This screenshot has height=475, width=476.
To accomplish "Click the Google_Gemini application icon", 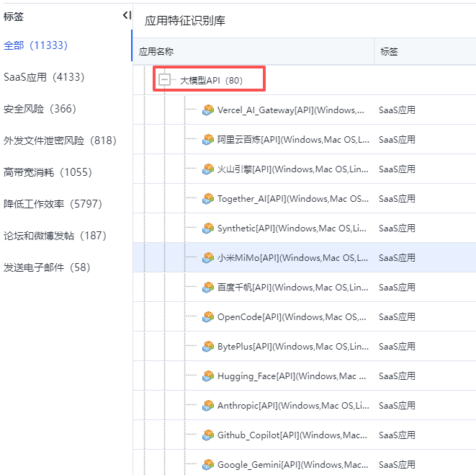I will coord(208,465).
